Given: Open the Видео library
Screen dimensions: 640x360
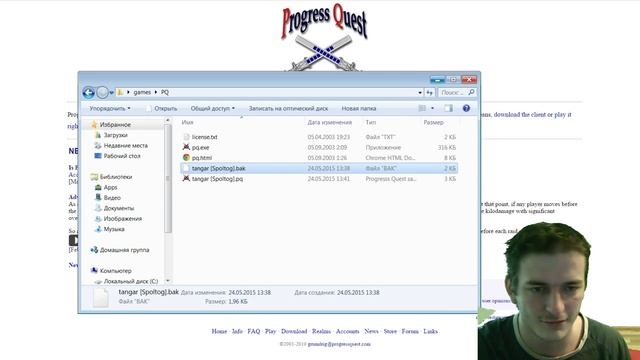Looking at the screenshot, I should click(x=112, y=198).
